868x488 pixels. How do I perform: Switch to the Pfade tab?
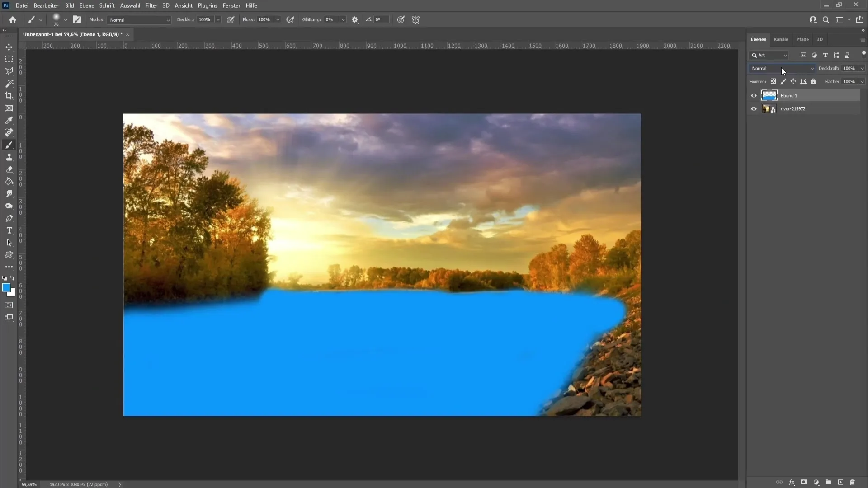pos(802,39)
